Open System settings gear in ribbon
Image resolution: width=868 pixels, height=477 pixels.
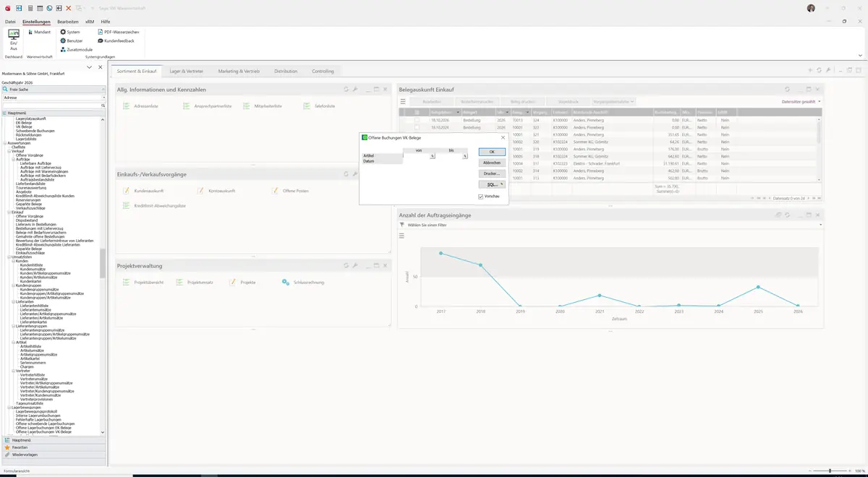(x=63, y=32)
